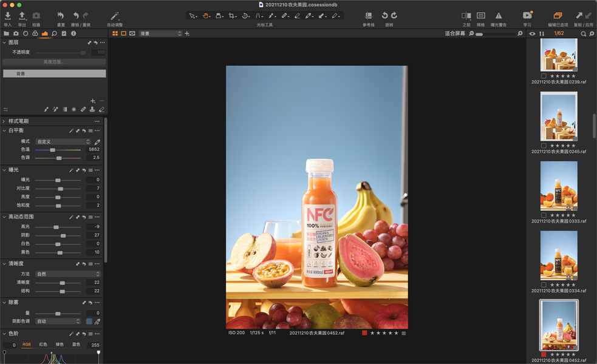
Task: Select the Crop cursor tool
Action: 232,16
